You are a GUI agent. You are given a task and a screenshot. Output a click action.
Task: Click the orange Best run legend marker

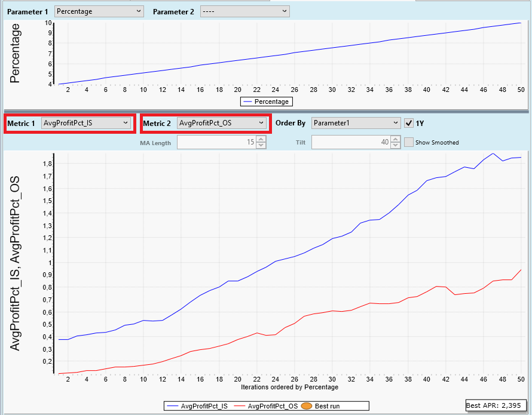click(307, 406)
